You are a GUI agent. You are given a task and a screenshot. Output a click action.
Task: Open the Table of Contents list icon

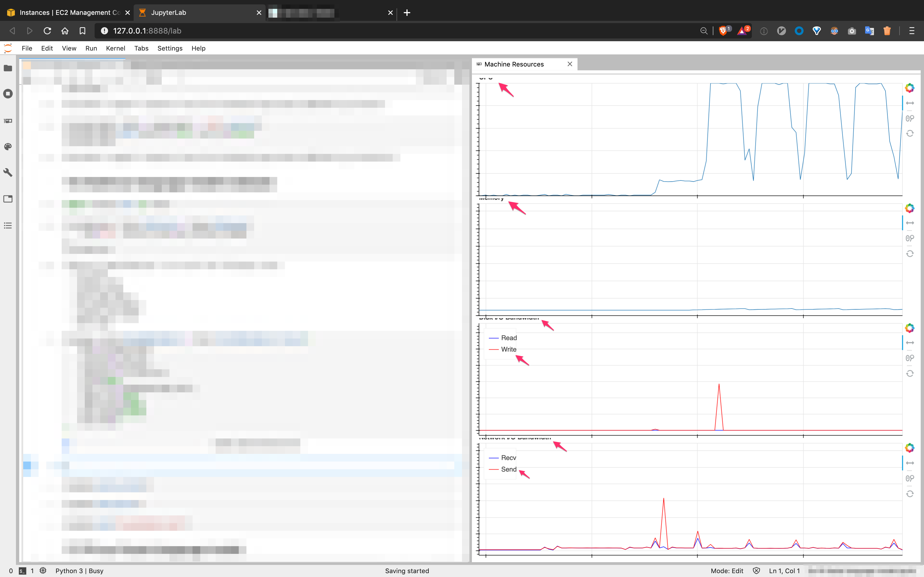[x=8, y=226]
